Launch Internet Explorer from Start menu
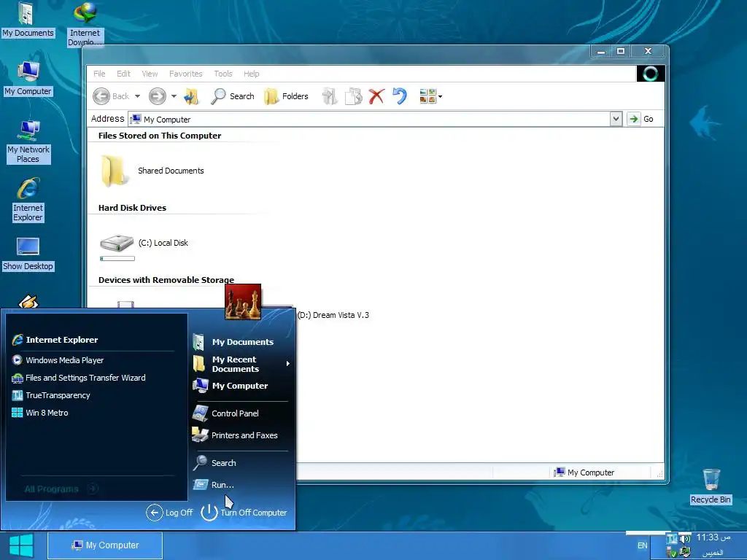 click(55, 340)
